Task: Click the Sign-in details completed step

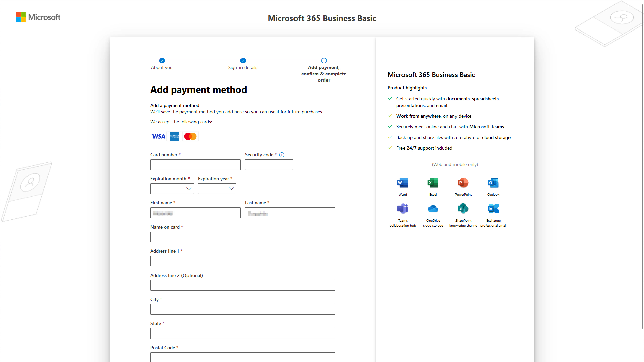Action: coord(243,61)
